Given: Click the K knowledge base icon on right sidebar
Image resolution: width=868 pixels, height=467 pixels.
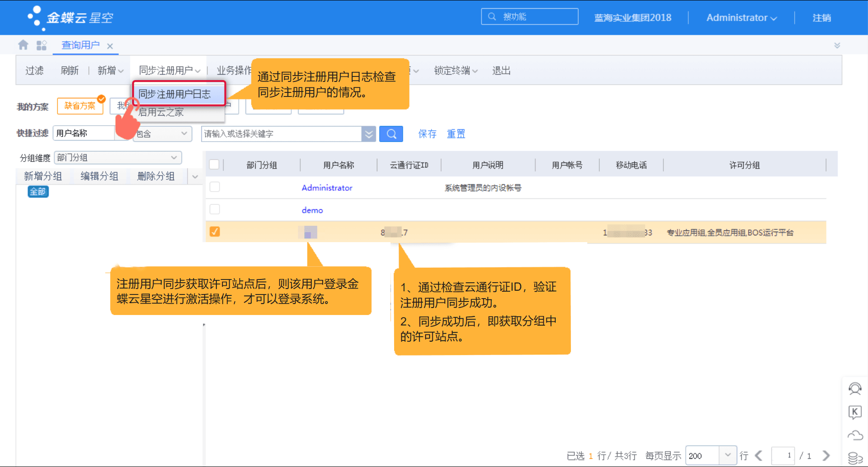Looking at the screenshot, I should [x=855, y=413].
